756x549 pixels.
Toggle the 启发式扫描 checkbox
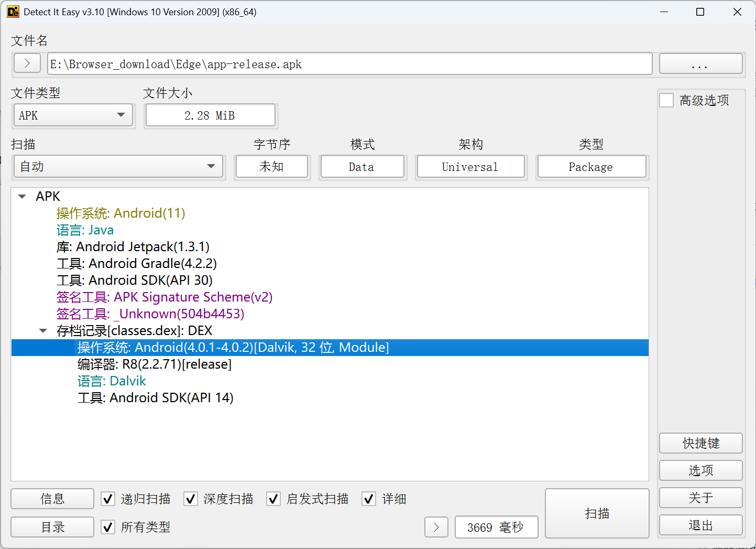point(273,499)
